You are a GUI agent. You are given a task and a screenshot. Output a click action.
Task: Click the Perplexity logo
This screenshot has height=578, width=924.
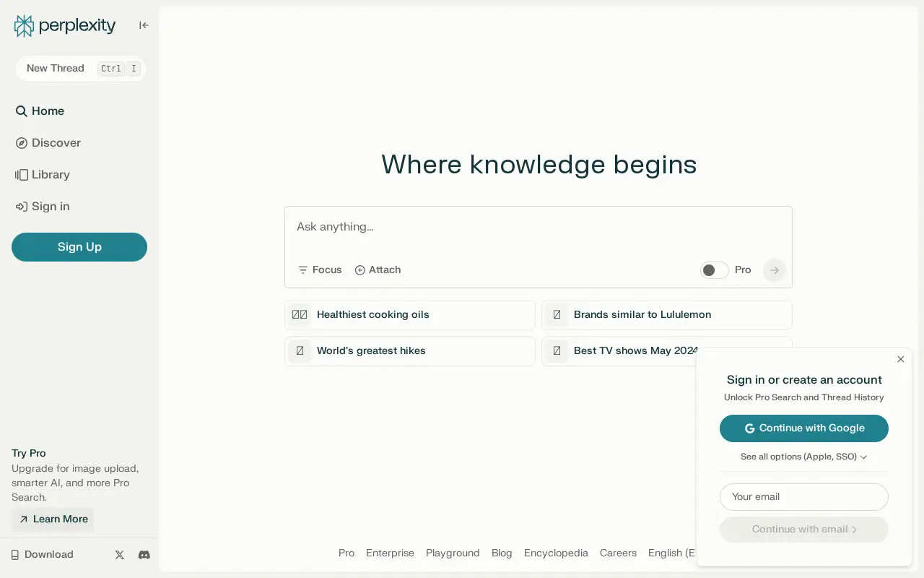[65, 26]
